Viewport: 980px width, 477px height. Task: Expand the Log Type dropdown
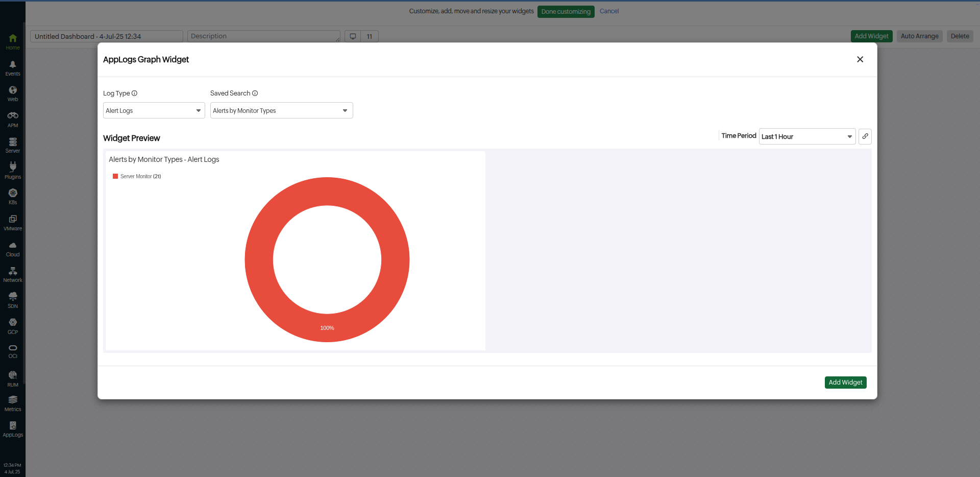[x=154, y=111]
